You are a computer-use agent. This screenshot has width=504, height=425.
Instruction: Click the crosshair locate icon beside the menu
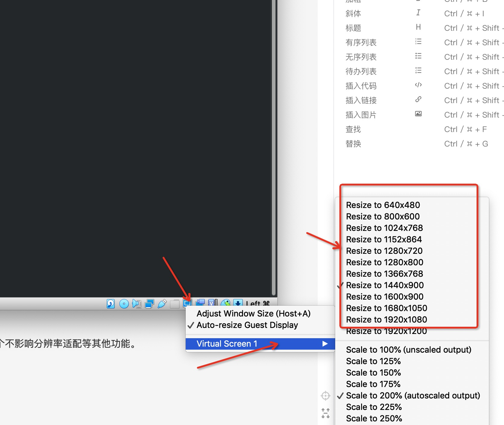tap(326, 396)
